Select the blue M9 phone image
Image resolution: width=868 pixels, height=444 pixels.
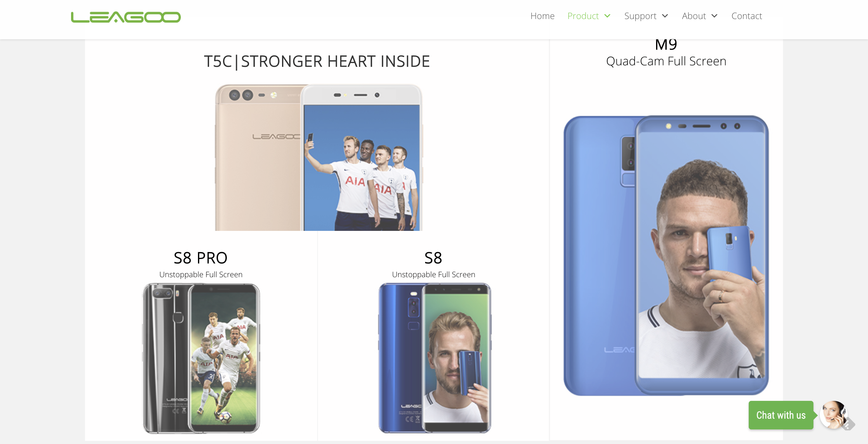click(x=666, y=256)
